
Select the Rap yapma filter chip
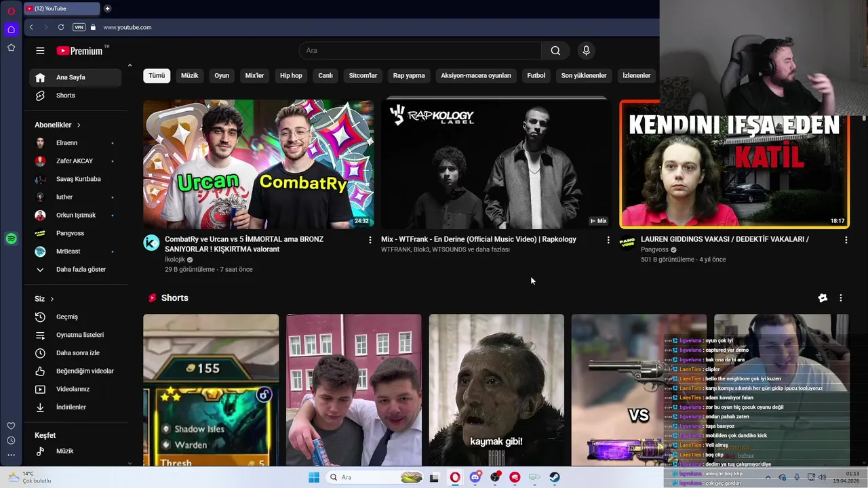[x=409, y=75]
